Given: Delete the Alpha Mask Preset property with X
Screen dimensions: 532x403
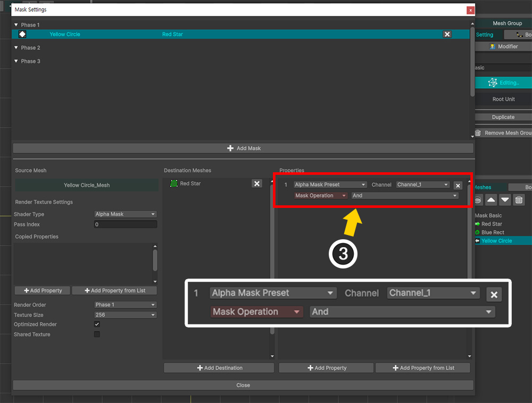Looking at the screenshot, I should pos(458,186).
